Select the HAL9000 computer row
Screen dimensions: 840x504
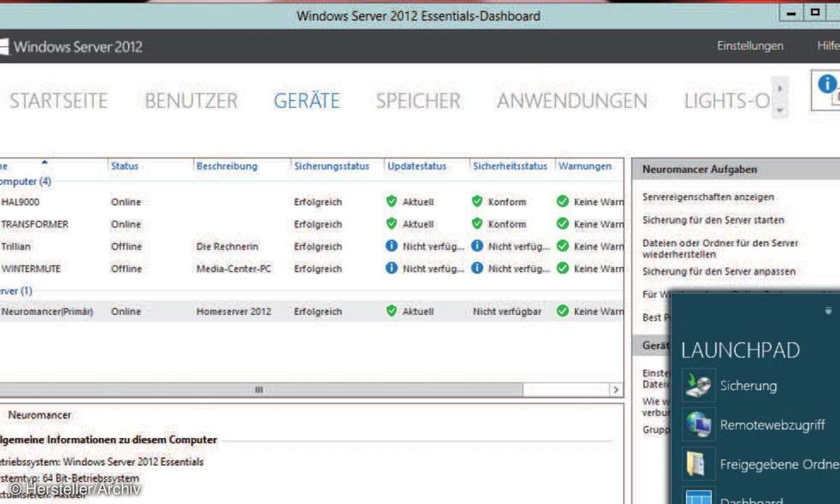click(x=311, y=202)
